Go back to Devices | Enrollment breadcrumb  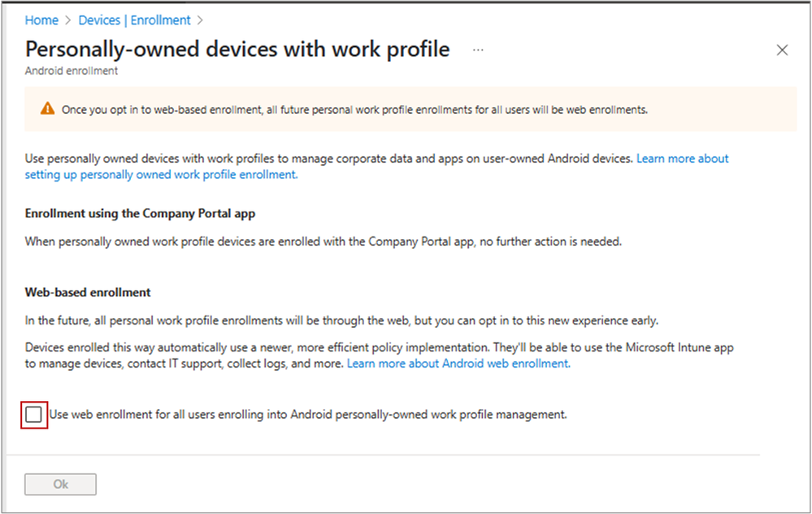[135, 20]
